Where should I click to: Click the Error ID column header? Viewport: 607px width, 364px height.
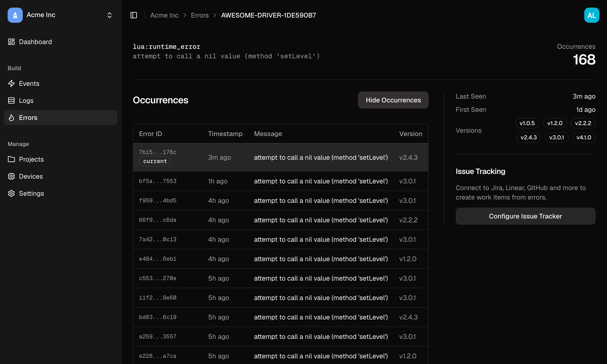pos(150,134)
